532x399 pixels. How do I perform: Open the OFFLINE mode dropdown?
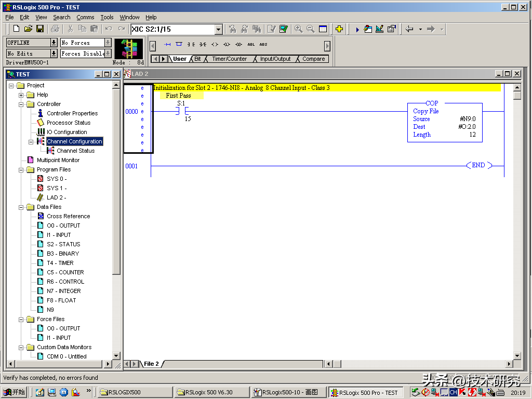pos(54,43)
